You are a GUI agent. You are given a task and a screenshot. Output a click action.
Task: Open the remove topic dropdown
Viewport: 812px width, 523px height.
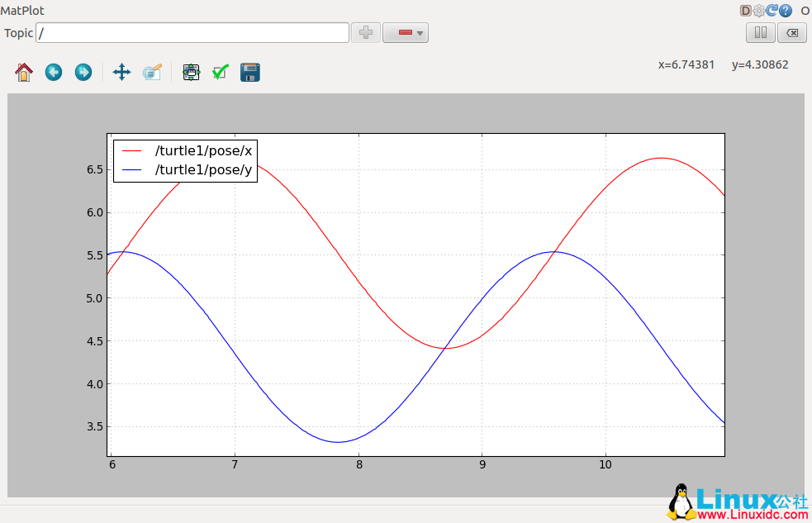[406, 32]
